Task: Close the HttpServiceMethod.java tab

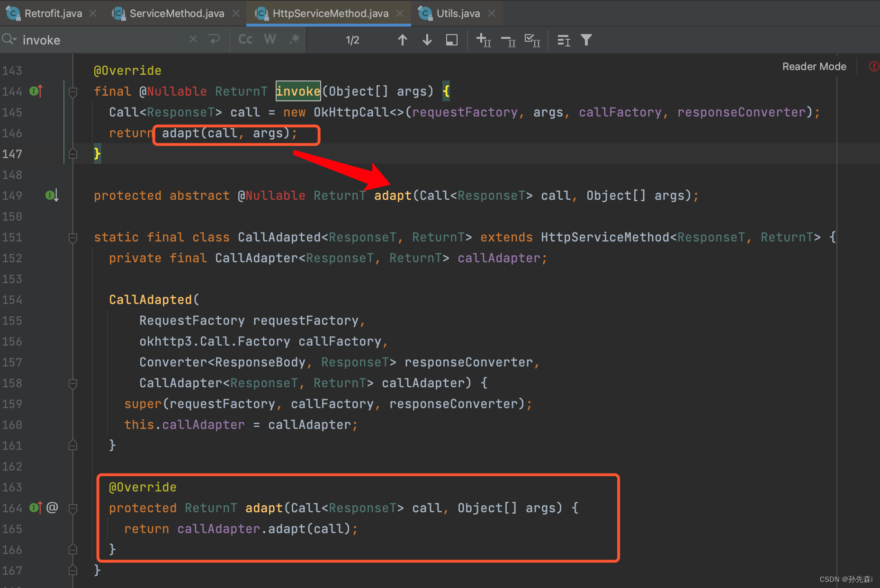Action: [x=400, y=13]
